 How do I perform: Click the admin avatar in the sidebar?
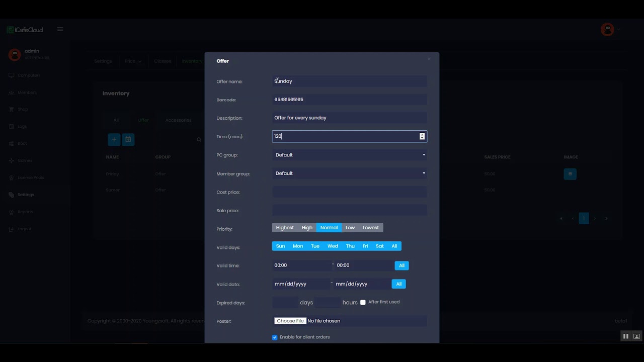(15, 55)
